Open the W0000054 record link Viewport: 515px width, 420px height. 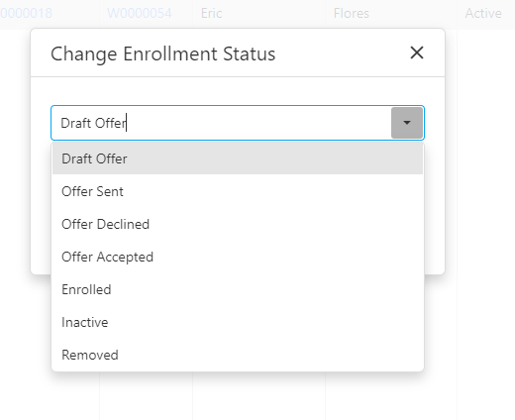coord(140,14)
